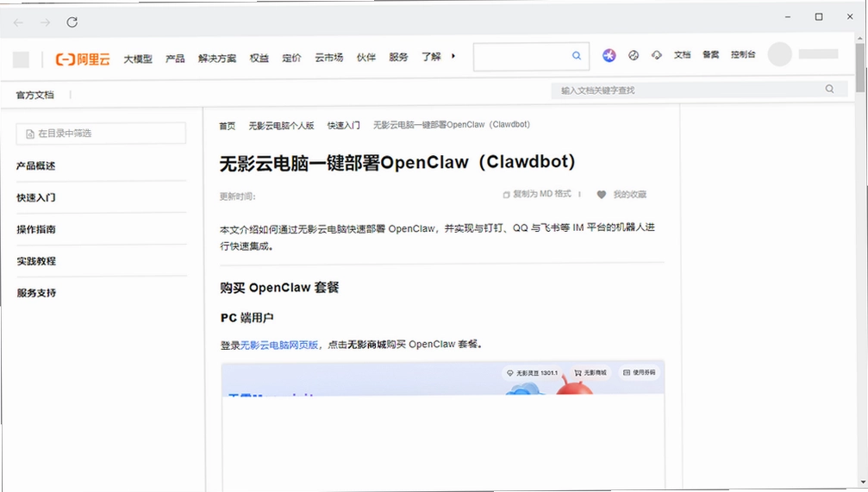The image size is (868, 492).
Task: Open the user avatar circle
Action: [x=779, y=54]
